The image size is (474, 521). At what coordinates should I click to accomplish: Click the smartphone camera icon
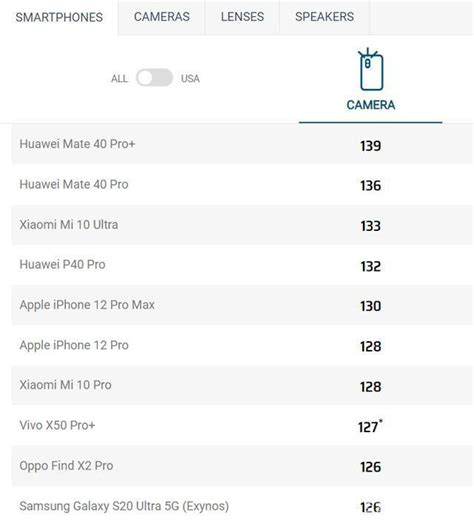pyautogui.click(x=370, y=70)
